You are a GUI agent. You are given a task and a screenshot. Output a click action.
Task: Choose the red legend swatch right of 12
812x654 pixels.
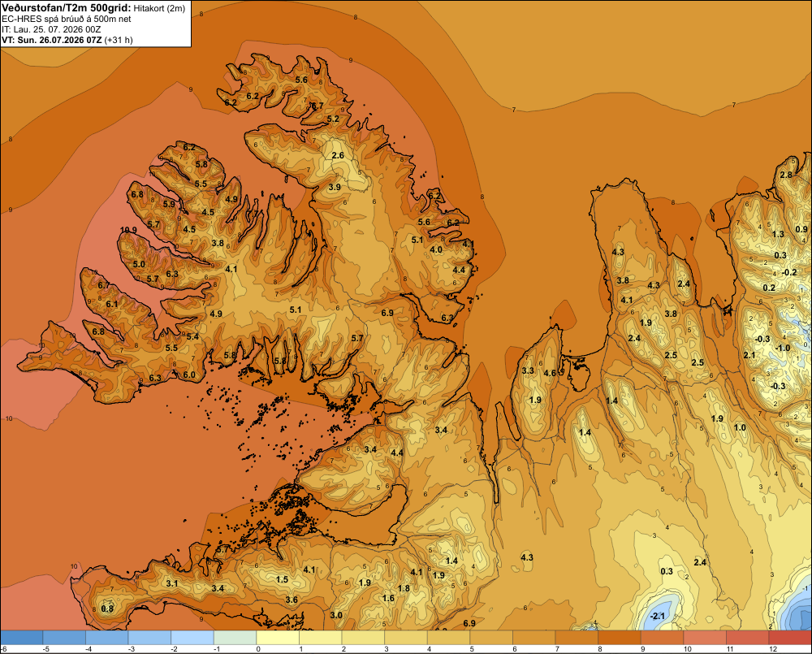[790, 638]
